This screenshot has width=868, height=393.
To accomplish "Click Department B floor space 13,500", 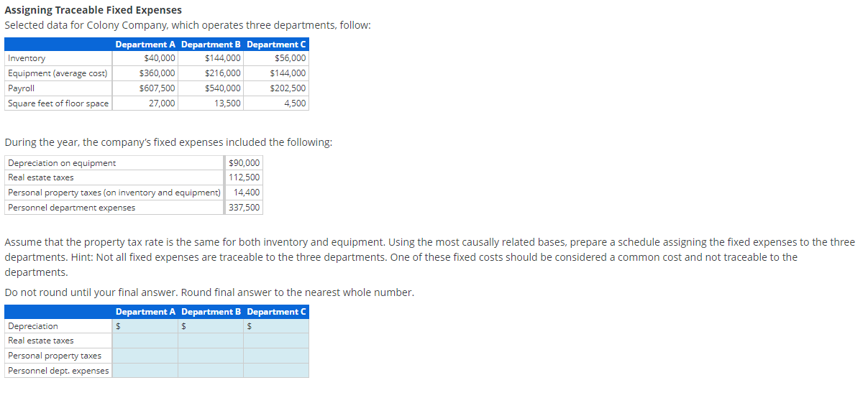I will (x=228, y=103).
